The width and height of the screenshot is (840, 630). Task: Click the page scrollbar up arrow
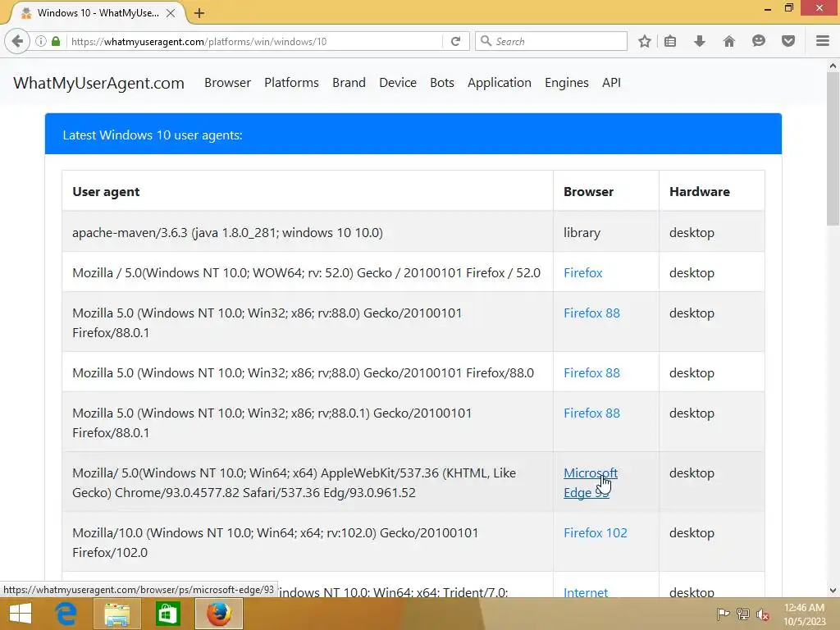tap(833, 66)
